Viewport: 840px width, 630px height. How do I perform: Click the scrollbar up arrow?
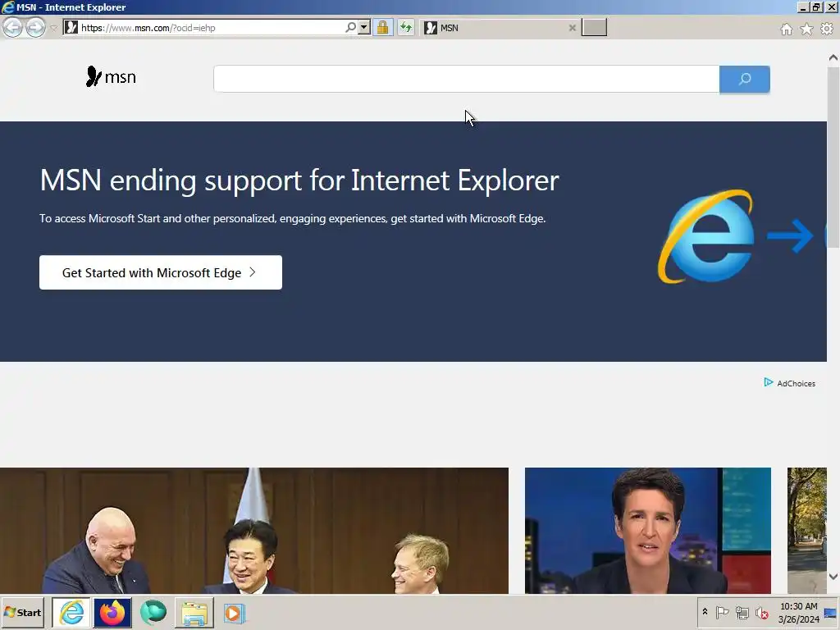833,57
